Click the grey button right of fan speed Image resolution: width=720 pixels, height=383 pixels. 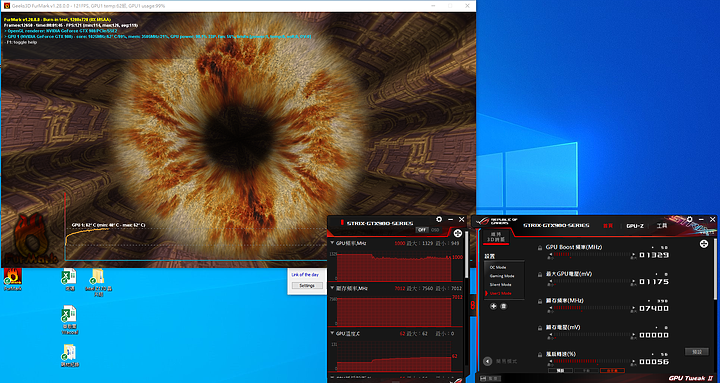coord(697,352)
